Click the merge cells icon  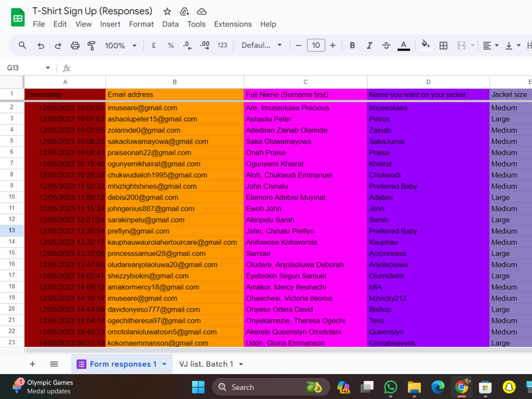(x=461, y=45)
